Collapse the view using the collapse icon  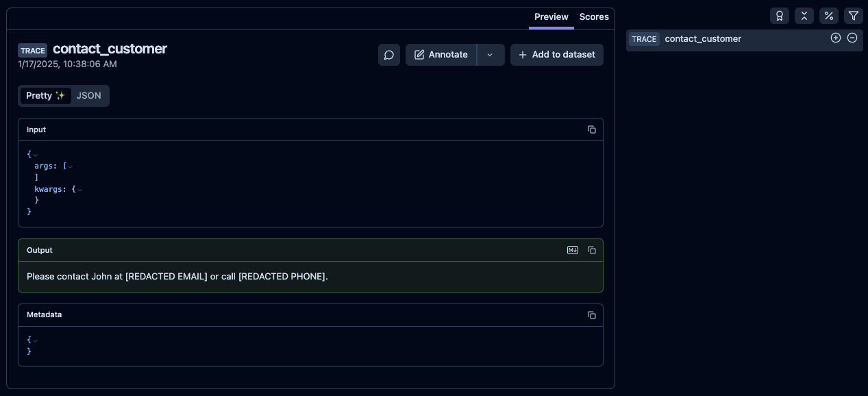(804, 16)
